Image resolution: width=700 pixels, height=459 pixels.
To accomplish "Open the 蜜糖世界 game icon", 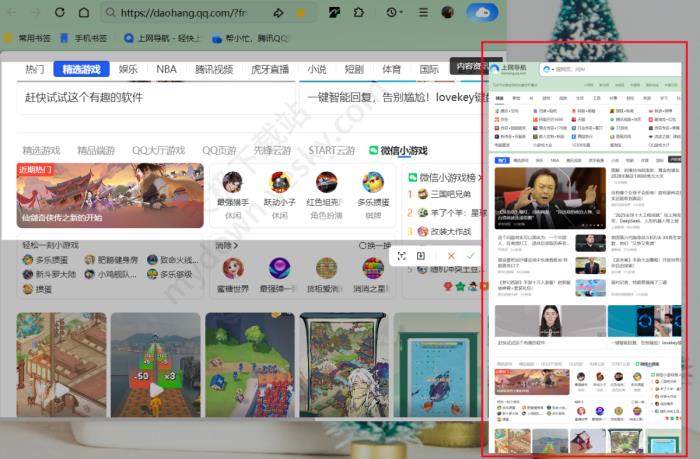I will click(233, 272).
